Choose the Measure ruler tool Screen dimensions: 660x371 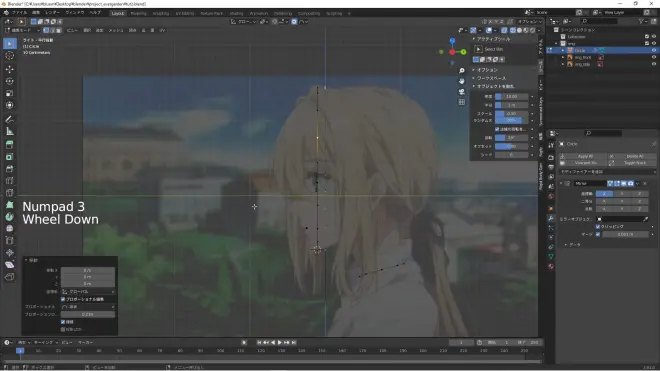tap(10, 131)
